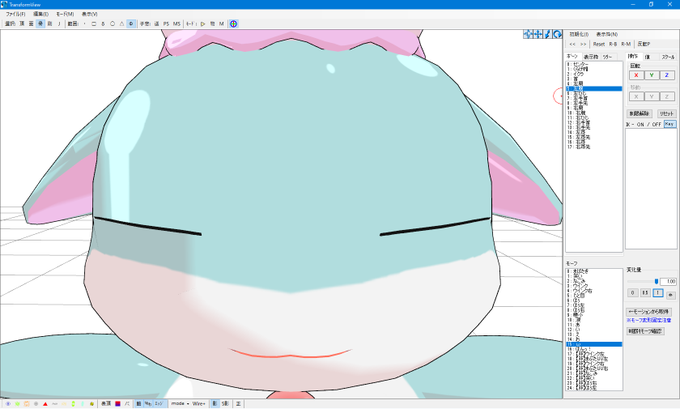This screenshot has height=409, width=680.
Task: Switch to the スケール tab
Action: pyautogui.click(x=668, y=57)
